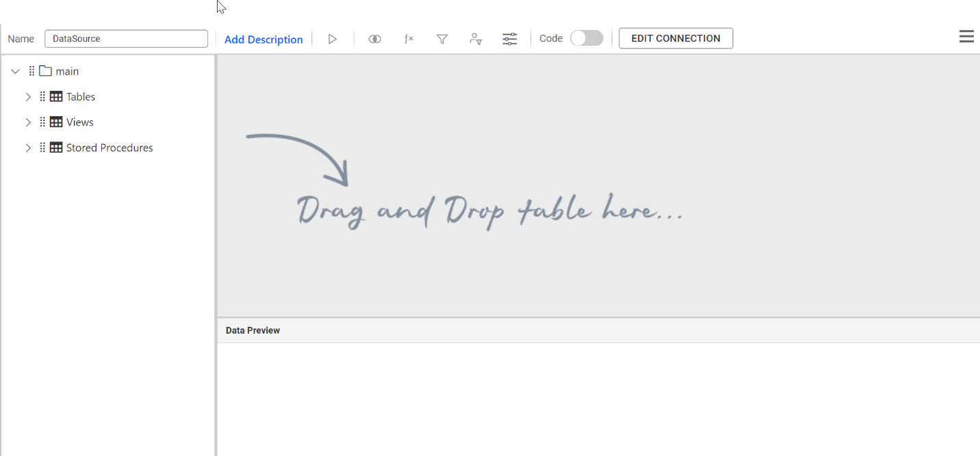Open the user filter icon

[x=476, y=39]
